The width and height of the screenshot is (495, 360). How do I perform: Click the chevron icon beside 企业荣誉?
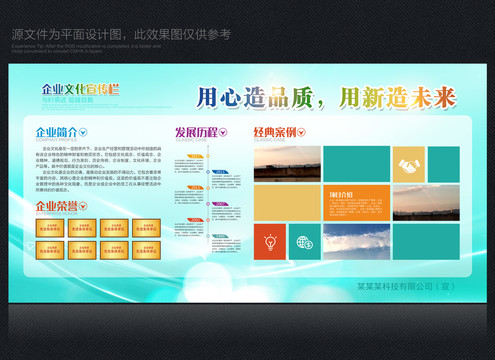click(83, 206)
